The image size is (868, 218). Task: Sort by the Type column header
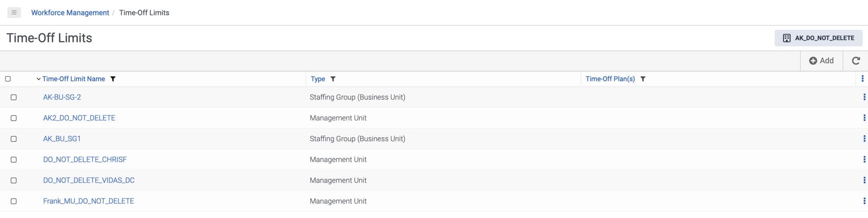click(x=318, y=79)
